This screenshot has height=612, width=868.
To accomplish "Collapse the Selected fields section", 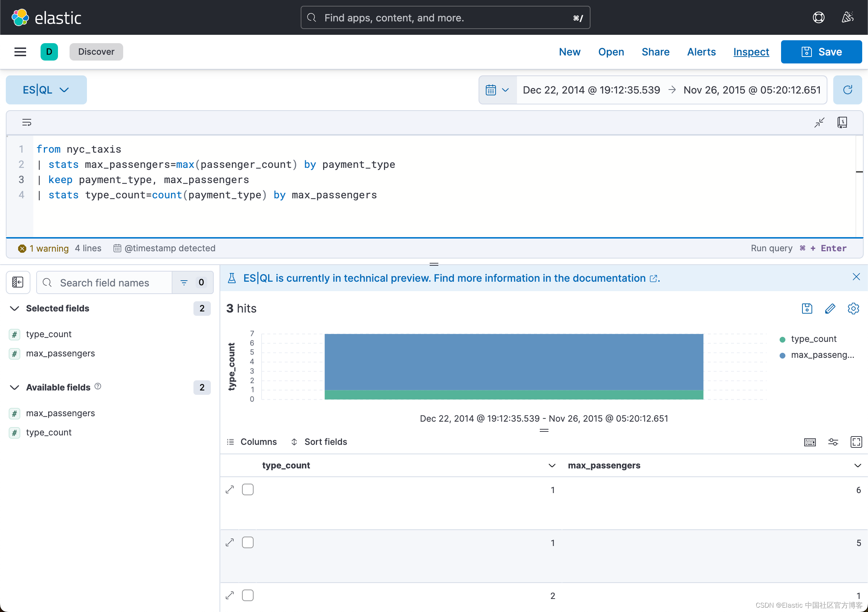I will click(14, 308).
